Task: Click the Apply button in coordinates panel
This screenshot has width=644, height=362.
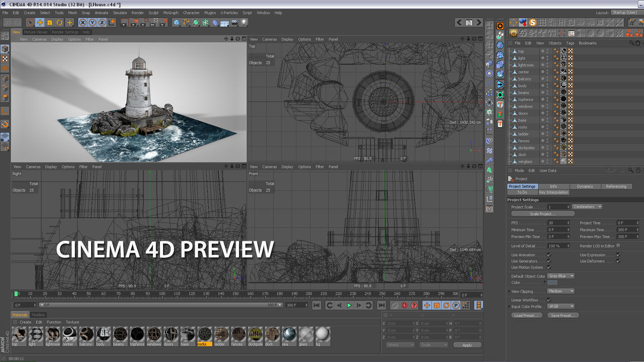Action: tap(467, 345)
